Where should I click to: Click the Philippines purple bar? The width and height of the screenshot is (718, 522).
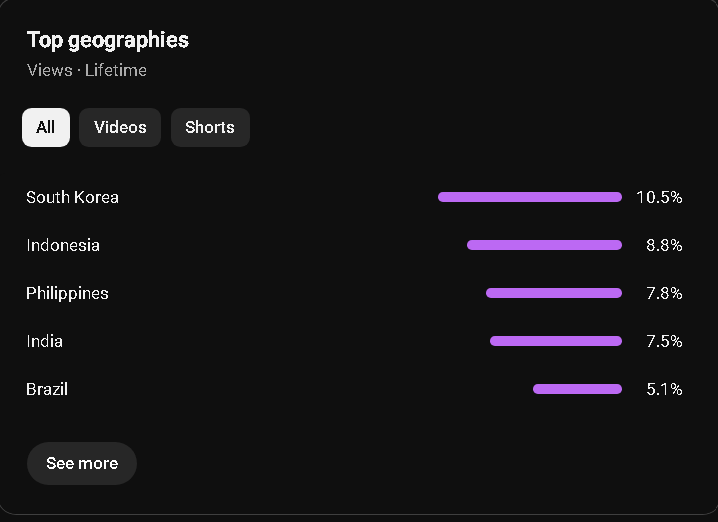(554, 293)
